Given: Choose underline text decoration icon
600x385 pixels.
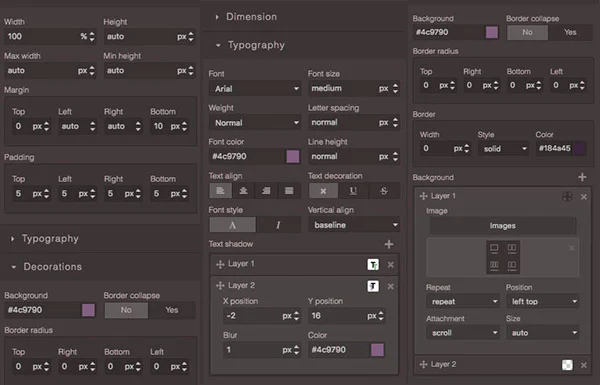Looking at the screenshot, I should click(353, 191).
